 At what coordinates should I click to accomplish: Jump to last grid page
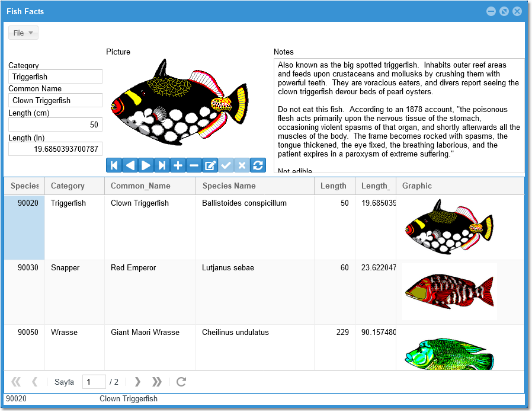(156, 382)
